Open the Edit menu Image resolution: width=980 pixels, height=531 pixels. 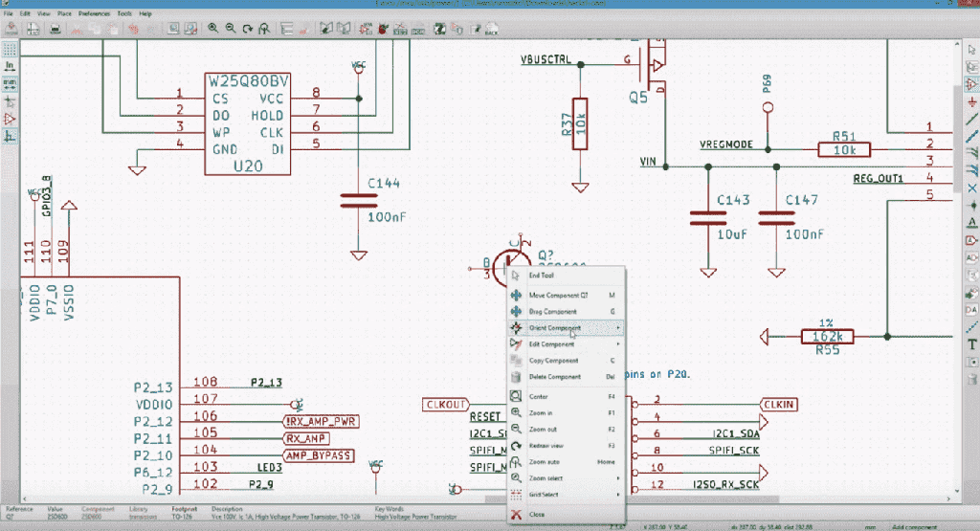tap(25, 13)
